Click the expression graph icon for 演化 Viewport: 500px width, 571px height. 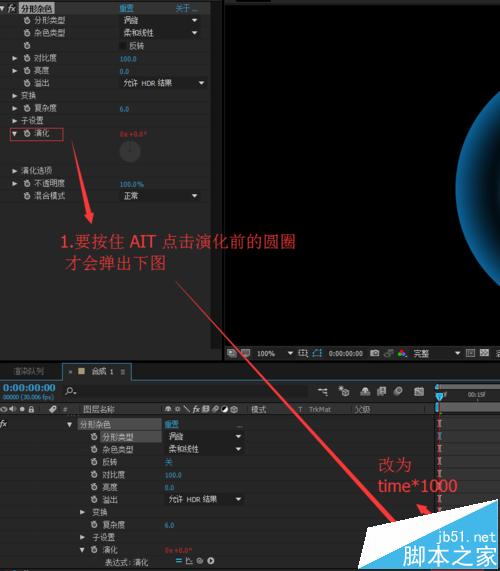(x=189, y=561)
